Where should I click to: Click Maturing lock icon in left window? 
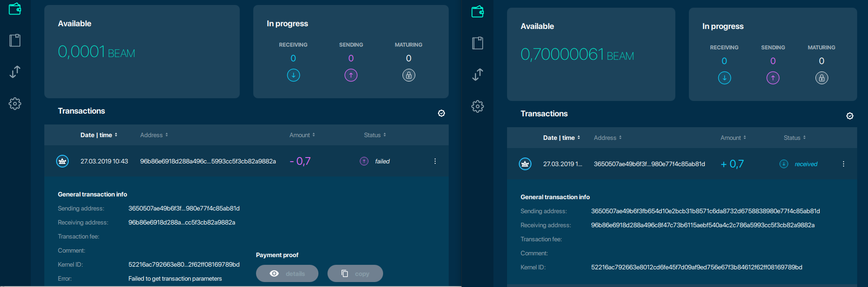[409, 75]
